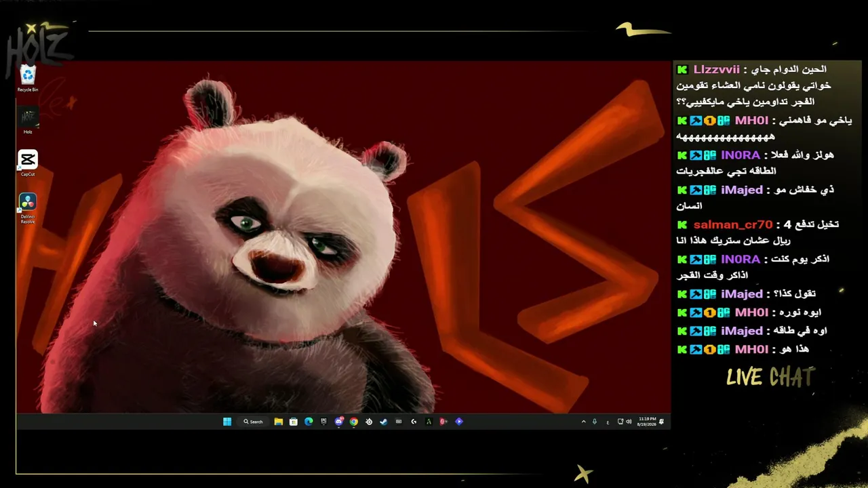
Task: Open Steam from the taskbar
Action: click(384, 422)
